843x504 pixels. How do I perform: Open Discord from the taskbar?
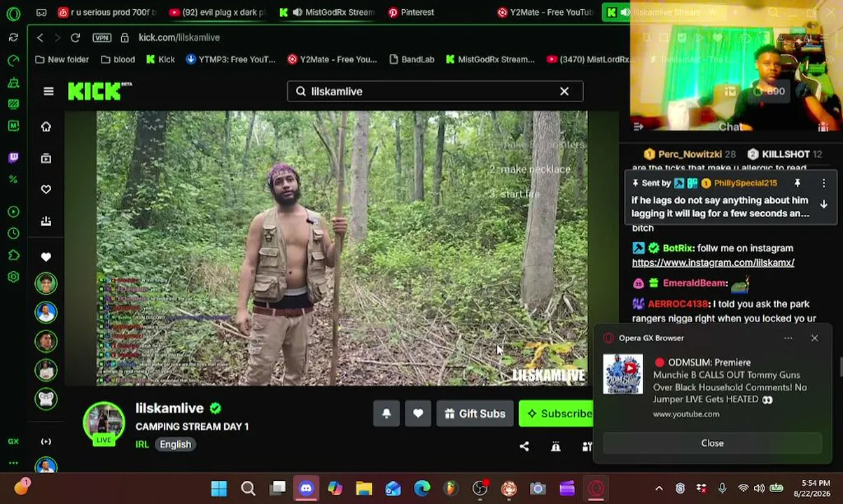tap(306, 489)
